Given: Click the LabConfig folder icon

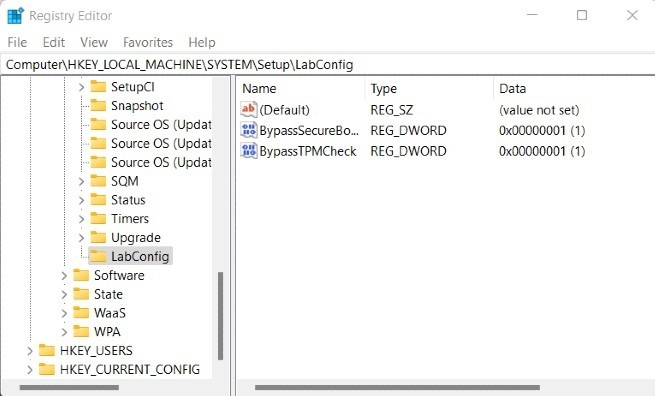Looking at the screenshot, I should point(98,256).
